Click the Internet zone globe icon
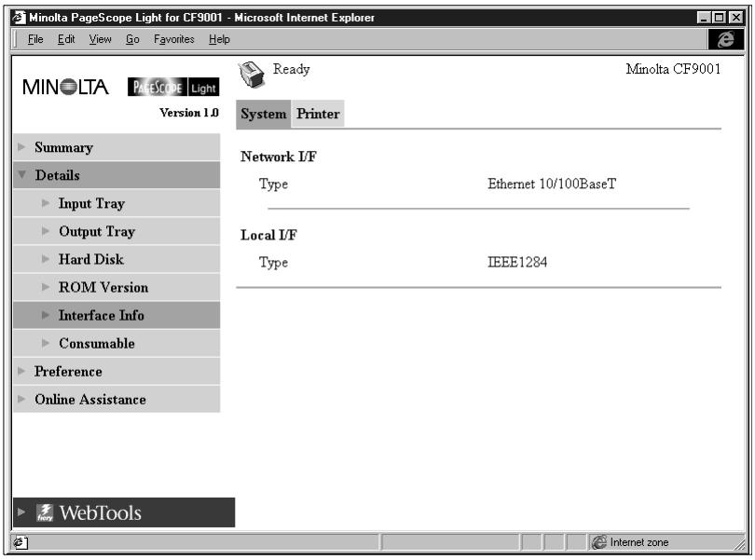Screen dimensions: 755x560 tap(599, 542)
